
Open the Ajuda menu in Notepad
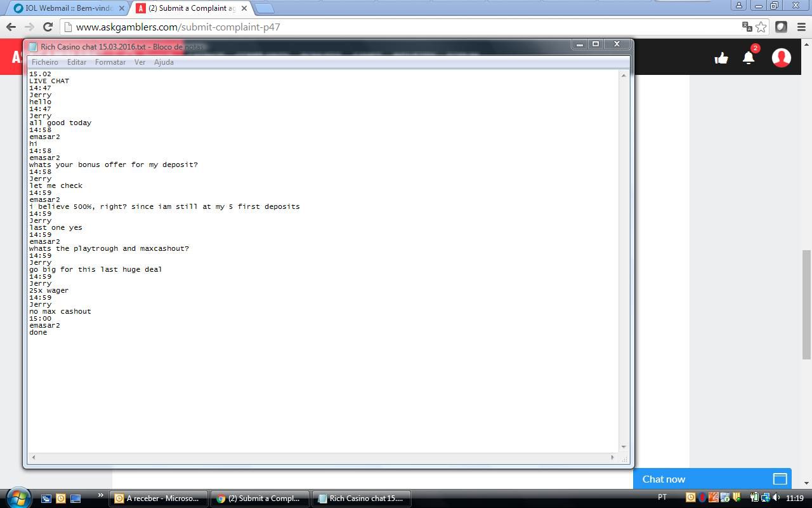coord(164,62)
